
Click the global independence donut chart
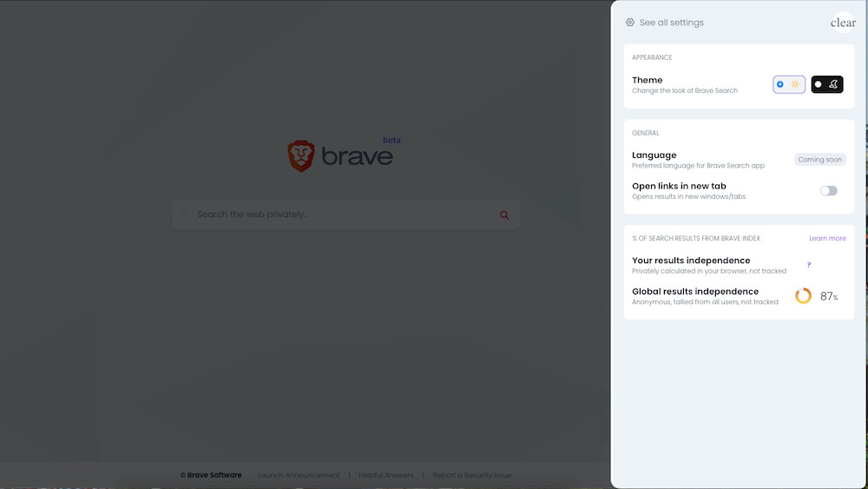[x=803, y=295]
